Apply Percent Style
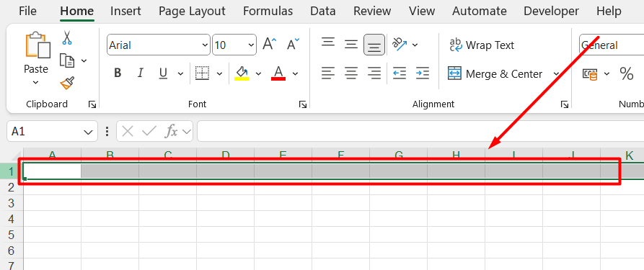Viewport: 644px width, 270px height. pyautogui.click(x=627, y=74)
